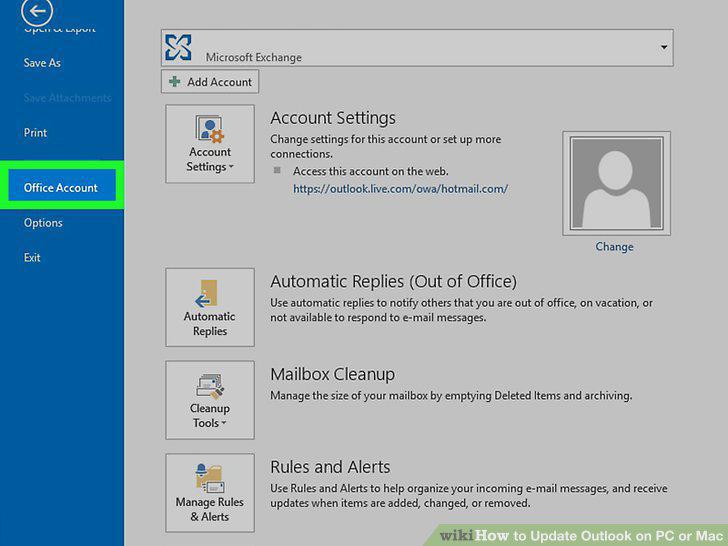Click the Microsoft Exchange logo icon
This screenshot has width=728, height=546.
[x=178, y=47]
